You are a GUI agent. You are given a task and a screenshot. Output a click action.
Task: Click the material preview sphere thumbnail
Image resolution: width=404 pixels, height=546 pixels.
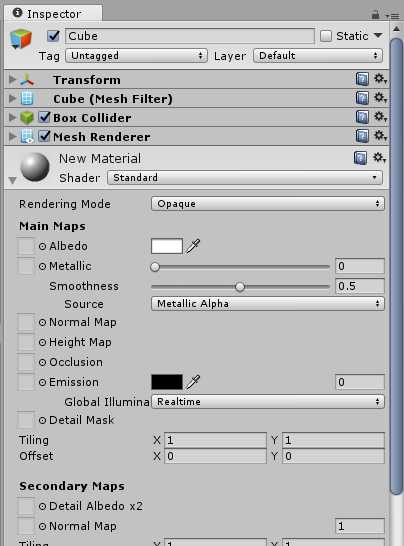35,167
